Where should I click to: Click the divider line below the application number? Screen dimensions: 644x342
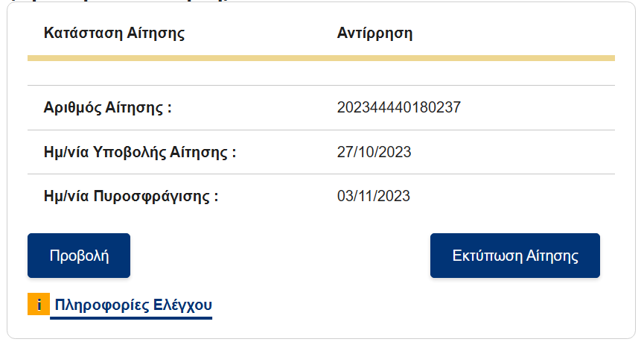321,130
